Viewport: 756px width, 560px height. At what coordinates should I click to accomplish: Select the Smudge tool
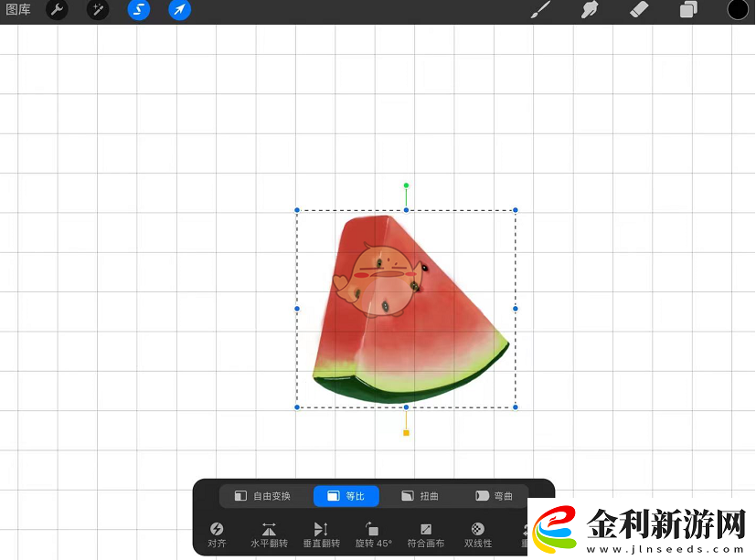click(589, 10)
